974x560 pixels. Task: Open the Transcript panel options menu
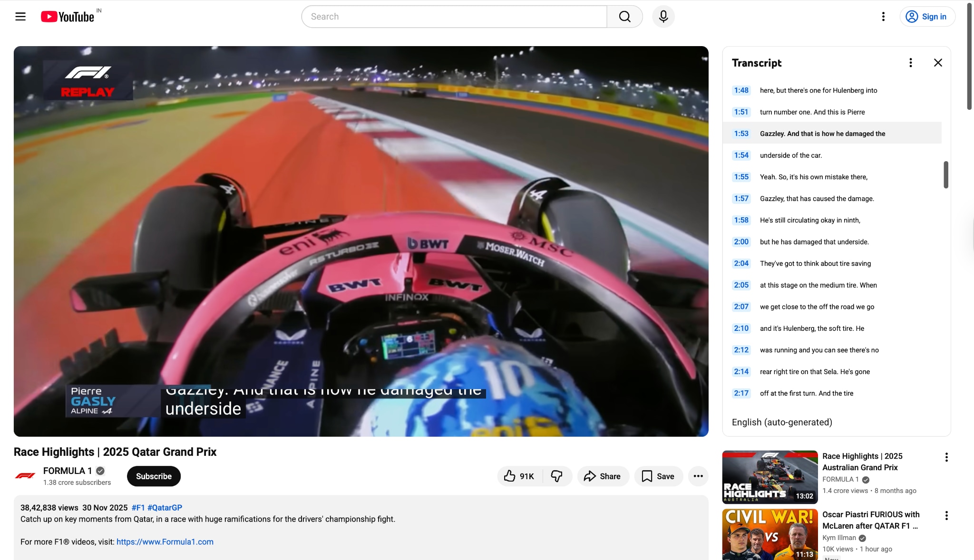point(910,62)
